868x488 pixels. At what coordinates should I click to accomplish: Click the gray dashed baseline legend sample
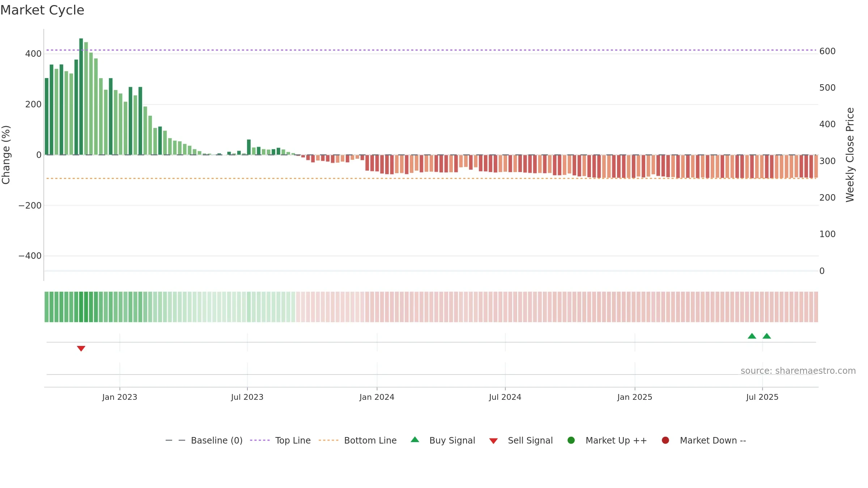pyautogui.click(x=175, y=440)
